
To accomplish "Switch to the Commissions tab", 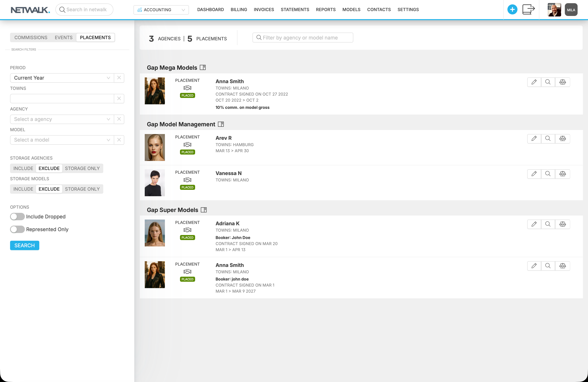I will tap(31, 38).
